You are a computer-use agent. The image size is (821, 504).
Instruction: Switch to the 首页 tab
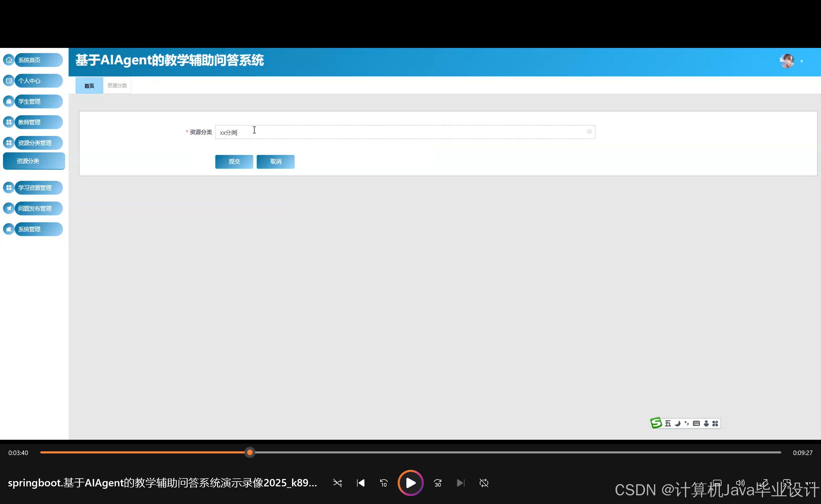tap(89, 86)
